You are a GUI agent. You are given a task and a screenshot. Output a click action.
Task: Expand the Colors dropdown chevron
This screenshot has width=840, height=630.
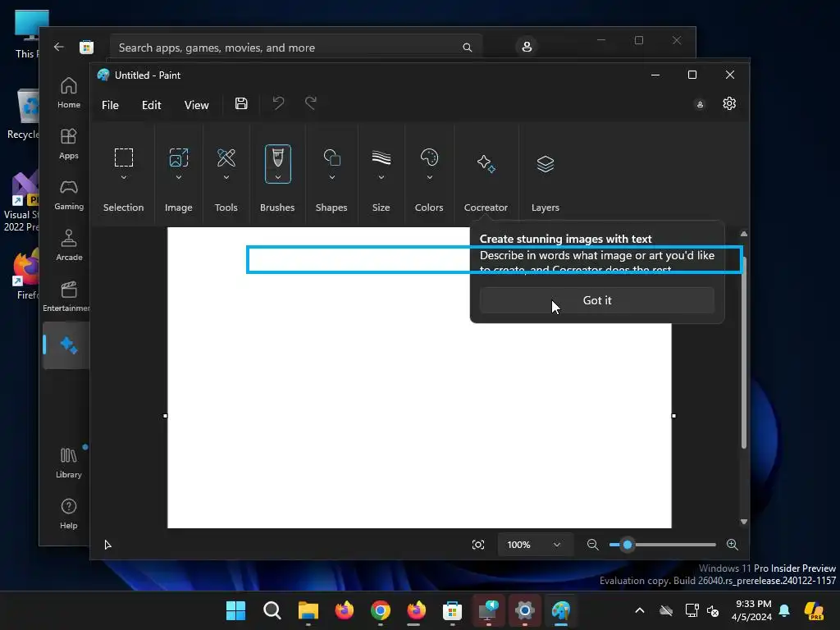pyautogui.click(x=429, y=177)
